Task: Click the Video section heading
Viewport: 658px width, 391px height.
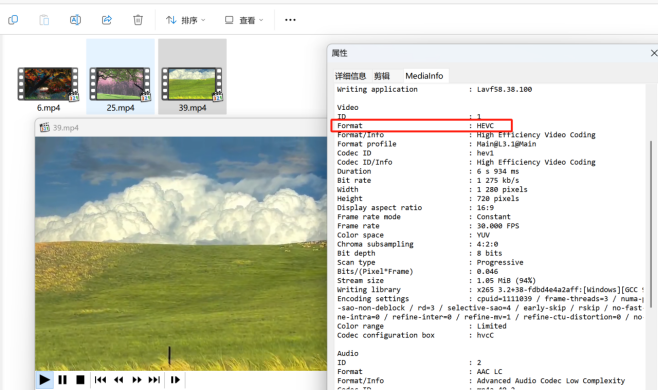Action: pos(347,107)
